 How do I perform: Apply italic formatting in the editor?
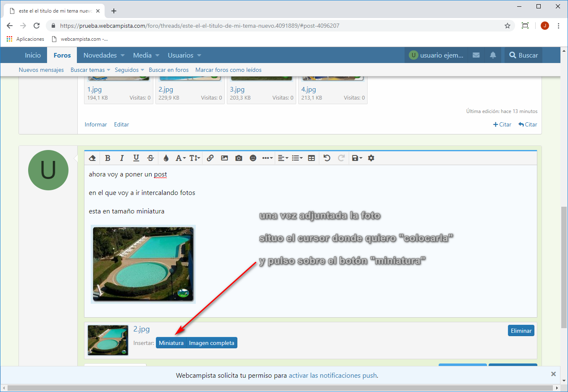pyautogui.click(x=122, y=158)
